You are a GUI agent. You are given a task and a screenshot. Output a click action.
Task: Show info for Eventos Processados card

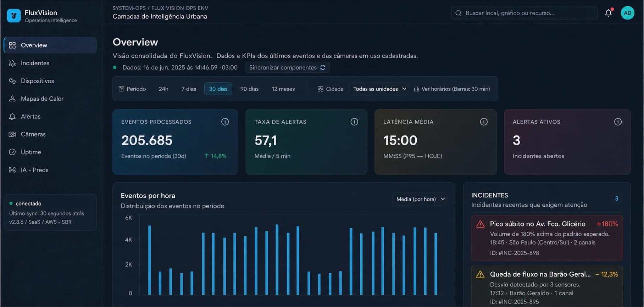[225, 122]
